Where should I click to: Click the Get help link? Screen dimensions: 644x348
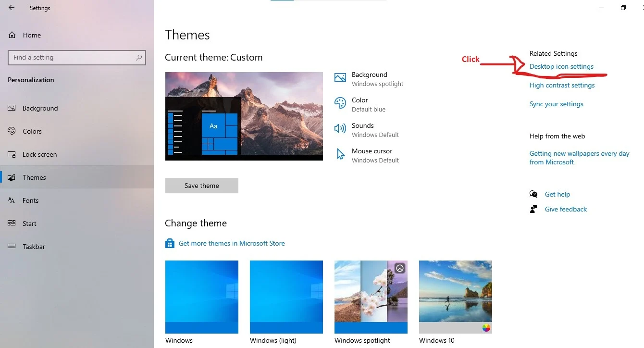[557, 194]
